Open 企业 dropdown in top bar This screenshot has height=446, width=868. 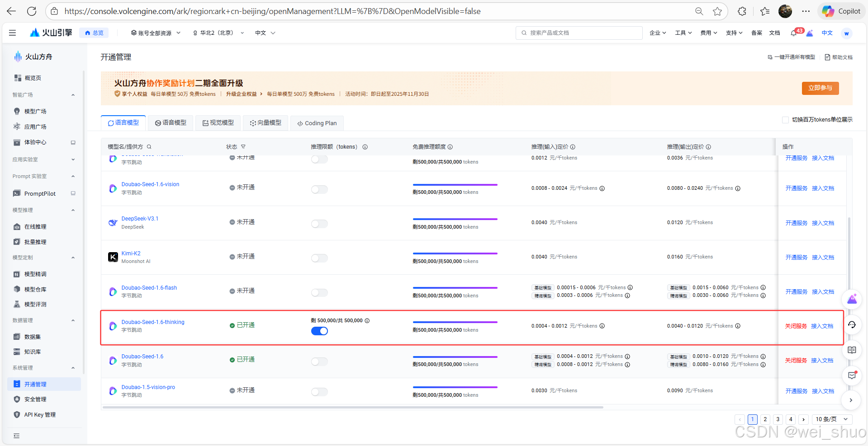658,33
